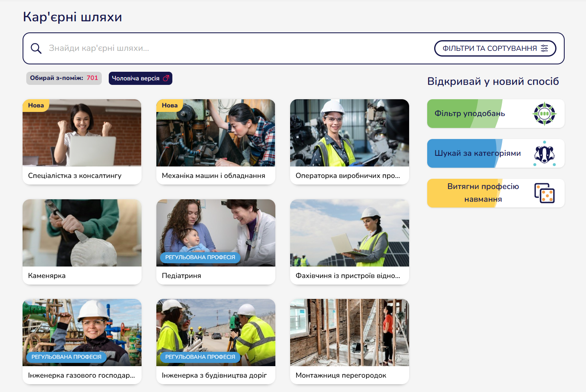
Task: Click the compass icon in Фільтр уподобань
Action: pyautogui.click(x=544, y=114)
